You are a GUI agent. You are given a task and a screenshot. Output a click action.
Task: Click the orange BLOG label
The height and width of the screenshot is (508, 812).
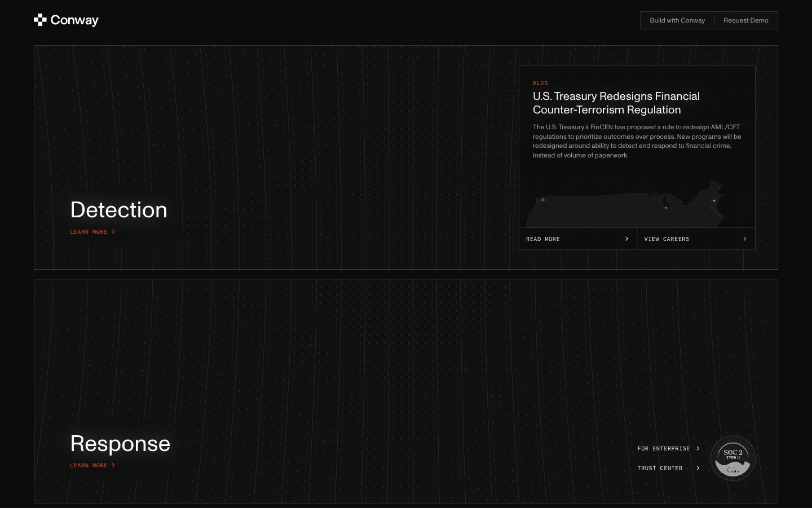pos(540,83)
